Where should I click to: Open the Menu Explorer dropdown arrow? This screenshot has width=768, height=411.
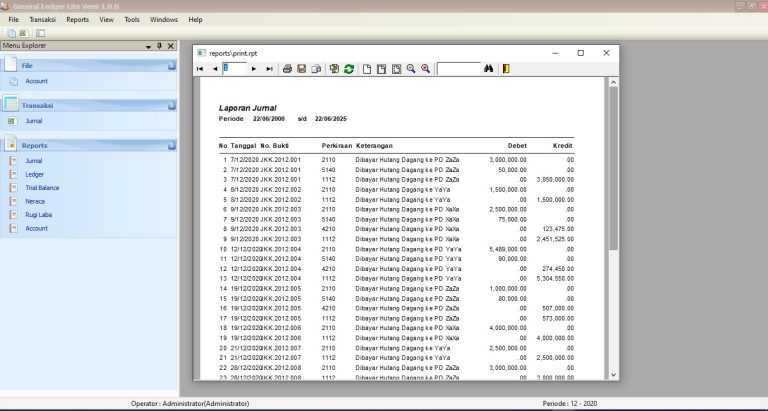click(147, 46)
